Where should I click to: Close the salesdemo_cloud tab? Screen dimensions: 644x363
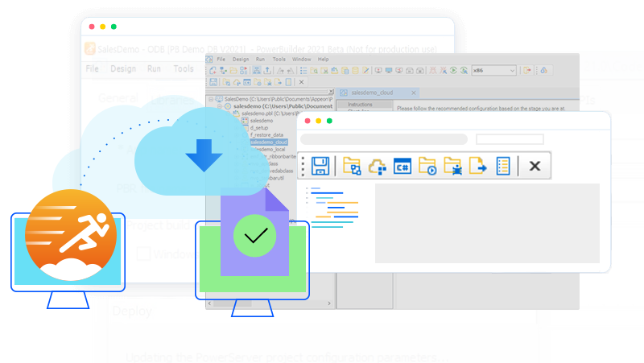point(414,93)
